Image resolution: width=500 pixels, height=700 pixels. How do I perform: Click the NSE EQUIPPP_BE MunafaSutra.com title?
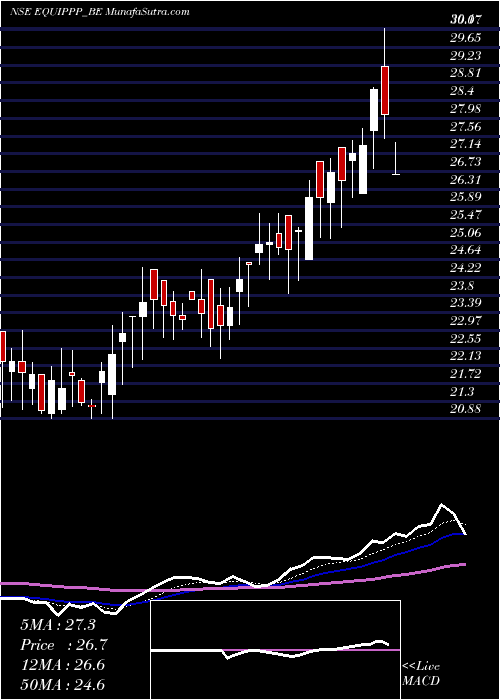click(100, 12)
